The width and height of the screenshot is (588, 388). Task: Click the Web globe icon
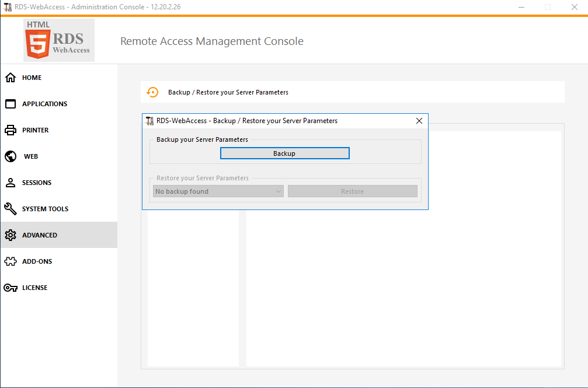[x=11, y=156]
